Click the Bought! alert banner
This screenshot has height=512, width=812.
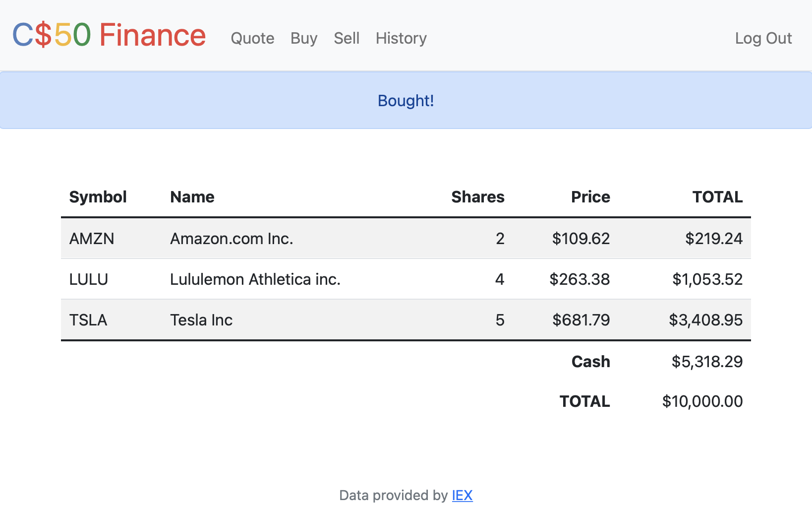point(406,100)
